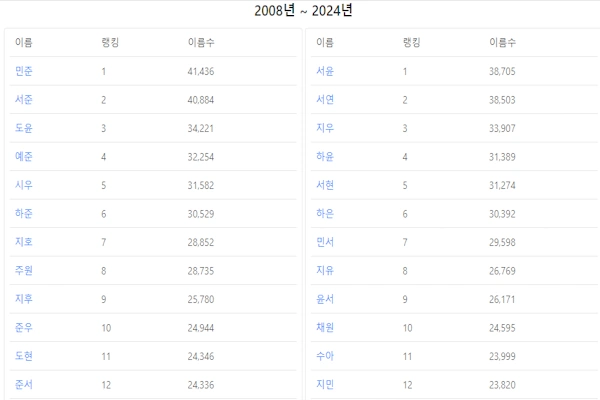Viewport: 600px width, 400px height.
Task: Select the count value 24,595
Action: (502, 328)
